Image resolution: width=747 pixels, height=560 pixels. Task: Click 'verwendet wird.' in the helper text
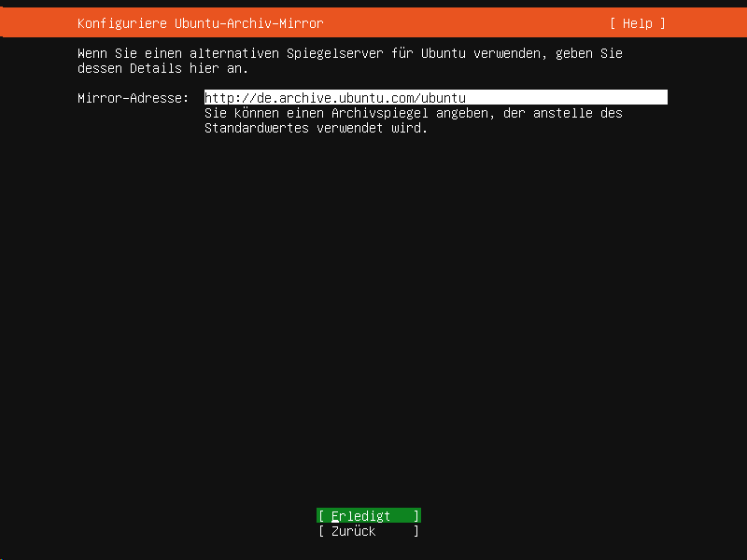click(x=372, y=128)
